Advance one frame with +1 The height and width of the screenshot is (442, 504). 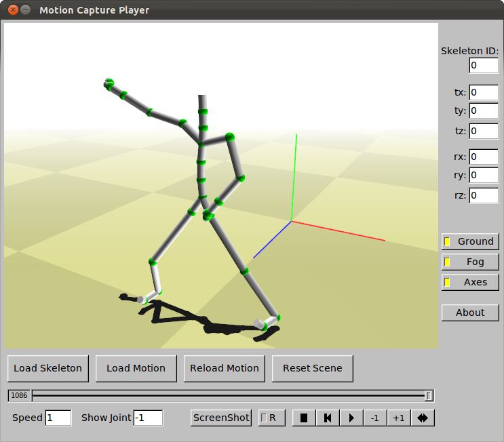coord(399,418)
